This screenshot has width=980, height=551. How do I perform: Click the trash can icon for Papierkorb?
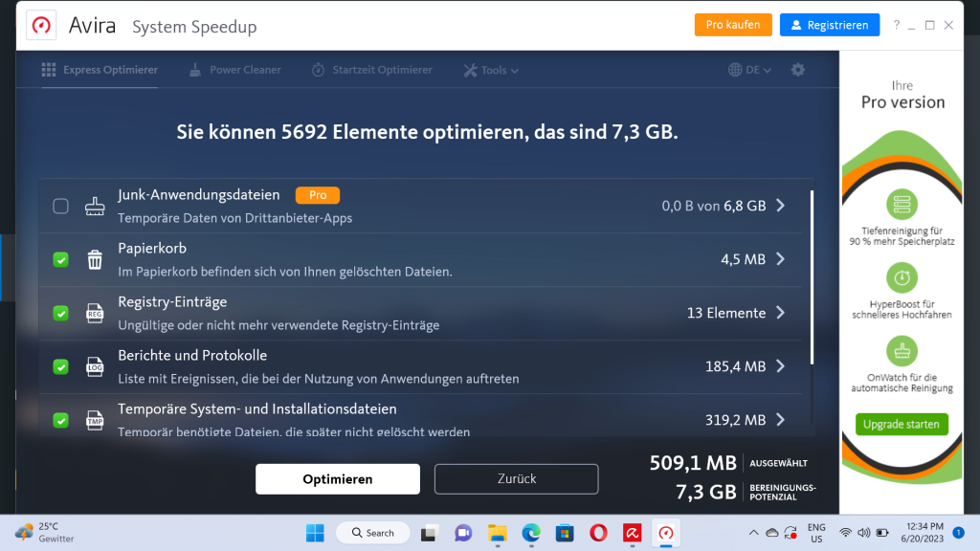(x=95, y=259)
